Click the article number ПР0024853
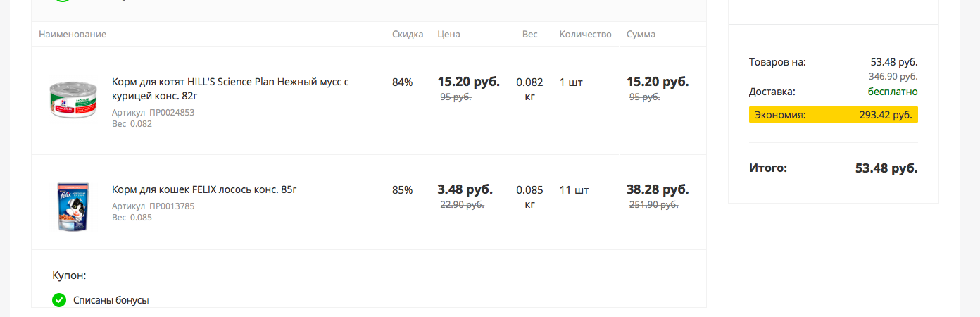 (x=172, y=112)
